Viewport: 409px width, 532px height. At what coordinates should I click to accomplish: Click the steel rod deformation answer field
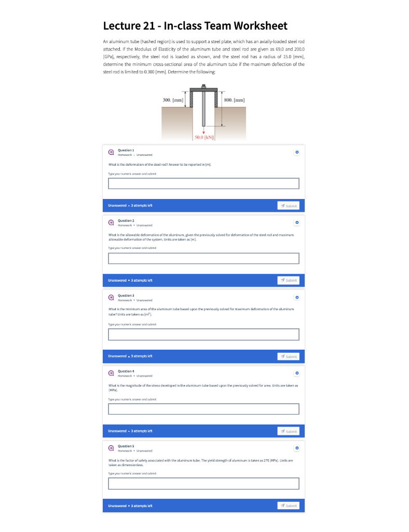(203, 183)
